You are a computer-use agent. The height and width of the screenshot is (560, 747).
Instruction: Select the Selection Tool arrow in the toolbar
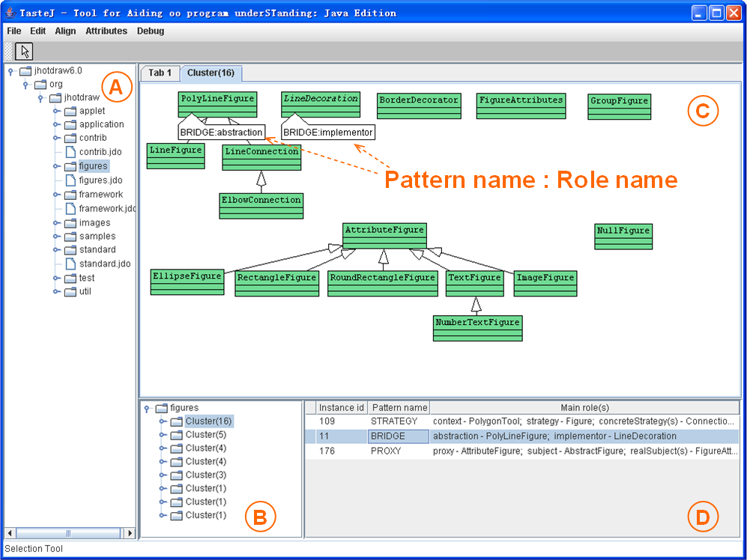pyautogui.click(x=25, y=51)
